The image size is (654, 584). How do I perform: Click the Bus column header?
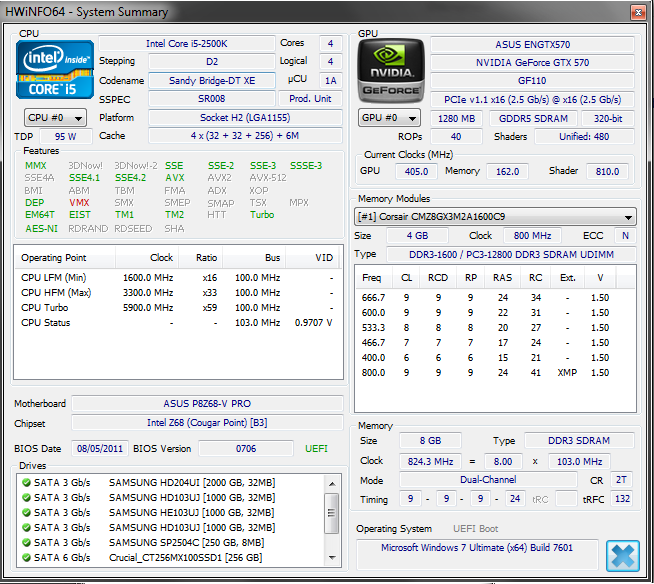point(254,257)
